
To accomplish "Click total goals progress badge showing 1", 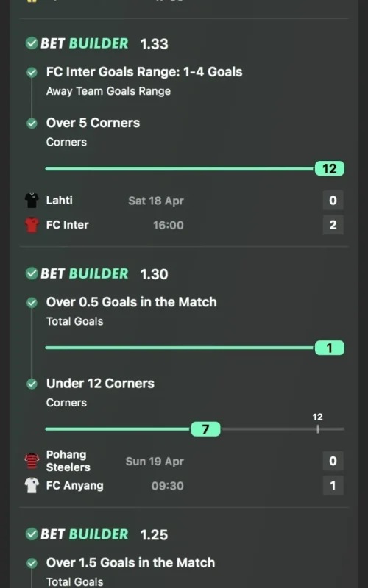I will [x=329, y=348].
